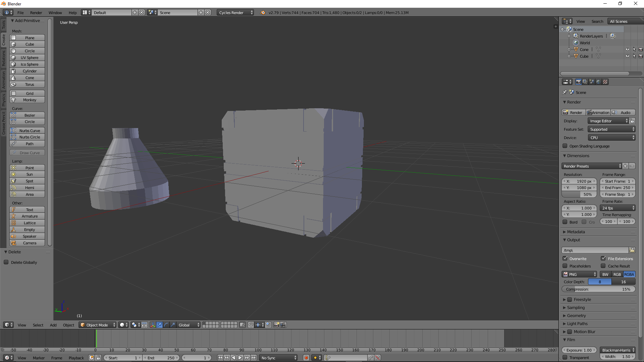This screenshot has width=644, height=362.
Task: Add a Monkey mesh primitive
Action: pyautogui.click(x=27, y=100)
